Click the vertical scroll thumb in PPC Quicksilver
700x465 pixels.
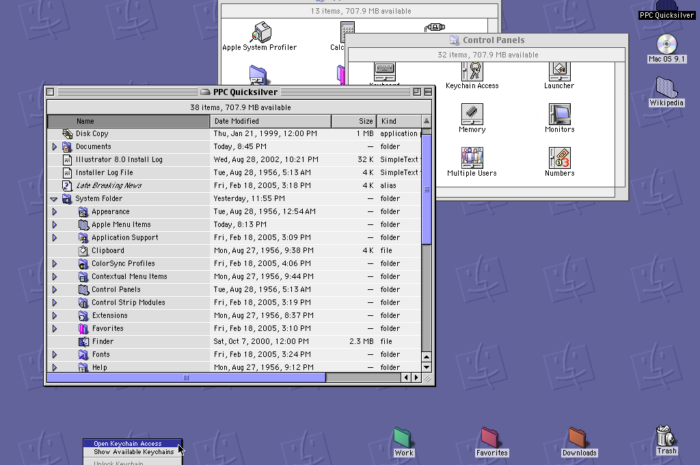(426, 189)
